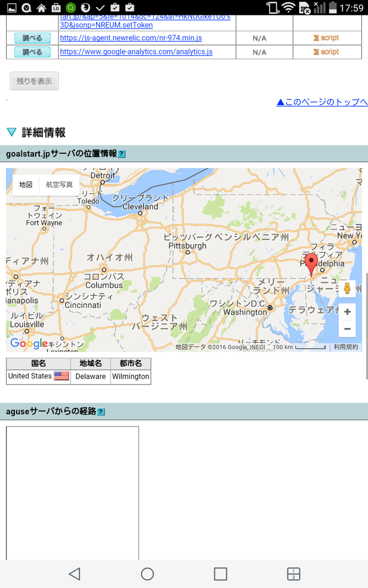Image resolution: width=368 pixels, height=588 pixels.
Task: Switch map to 地図 view
Action: pyautogui.click(x=26, y=185)
